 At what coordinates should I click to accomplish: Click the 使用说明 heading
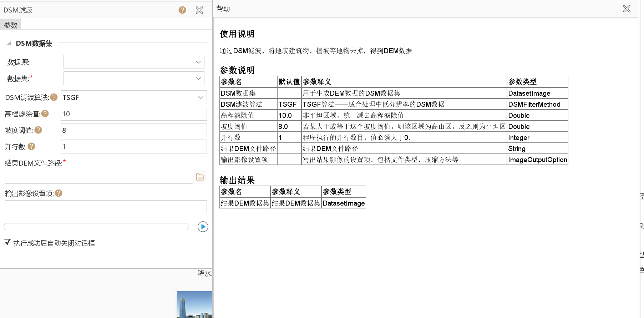pos(237,34)
